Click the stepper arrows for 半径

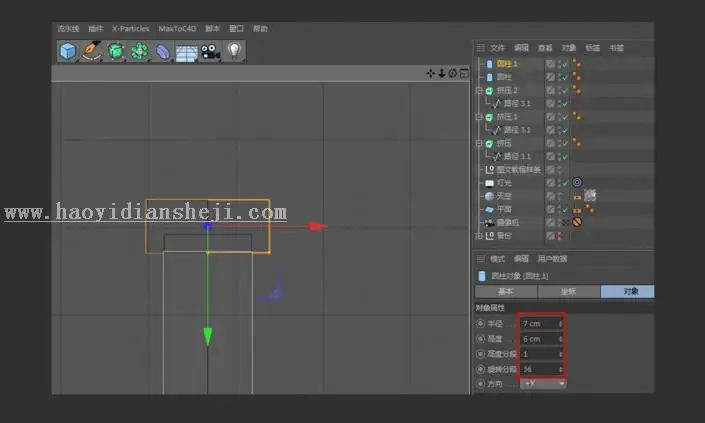click(560, 324)
